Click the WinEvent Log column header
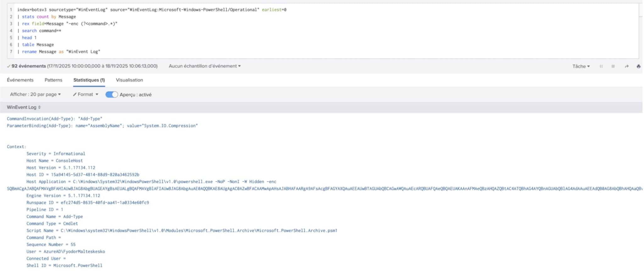Viewport: 644px width, 271px height. 21,107
